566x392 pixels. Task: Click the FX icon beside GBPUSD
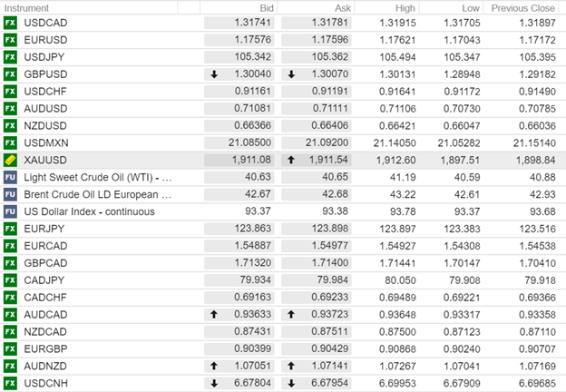(11, 74)
